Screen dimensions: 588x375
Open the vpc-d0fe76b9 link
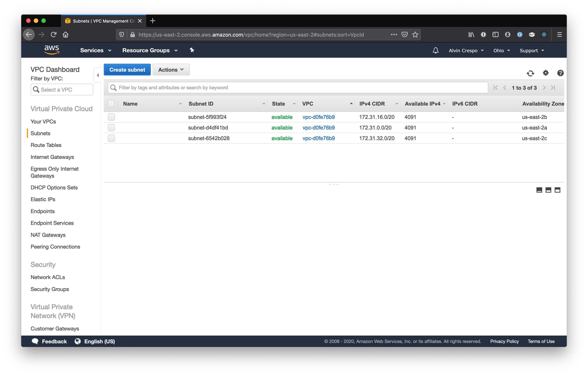coord(318,117)
